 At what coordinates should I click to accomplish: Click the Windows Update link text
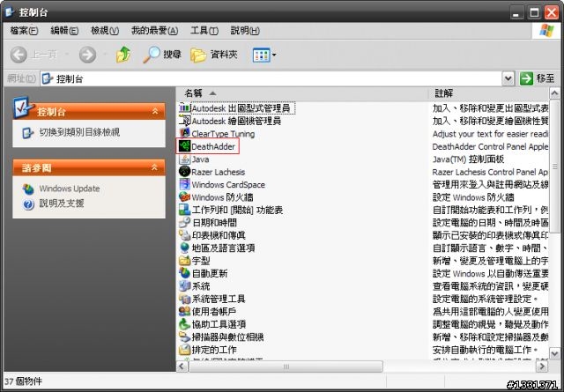70,189
